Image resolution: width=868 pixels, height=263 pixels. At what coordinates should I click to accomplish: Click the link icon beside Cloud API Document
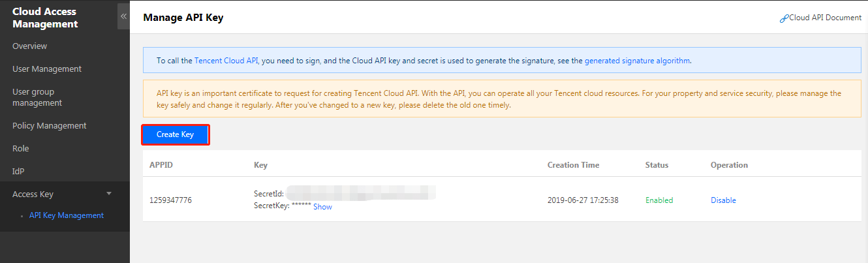point(784,18)
